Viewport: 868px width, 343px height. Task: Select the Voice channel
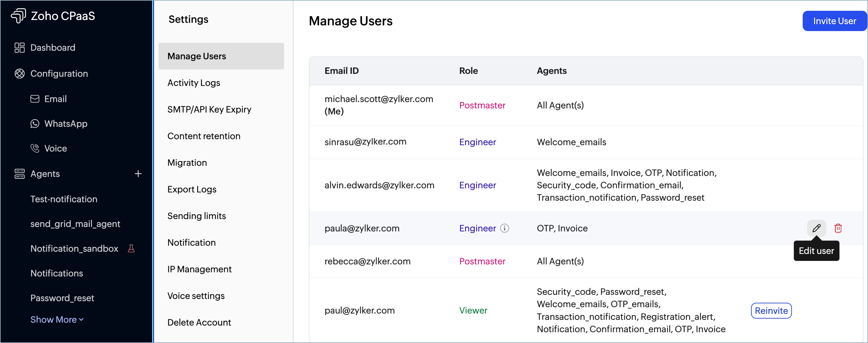pyautogui.click(x=49, y=148)
